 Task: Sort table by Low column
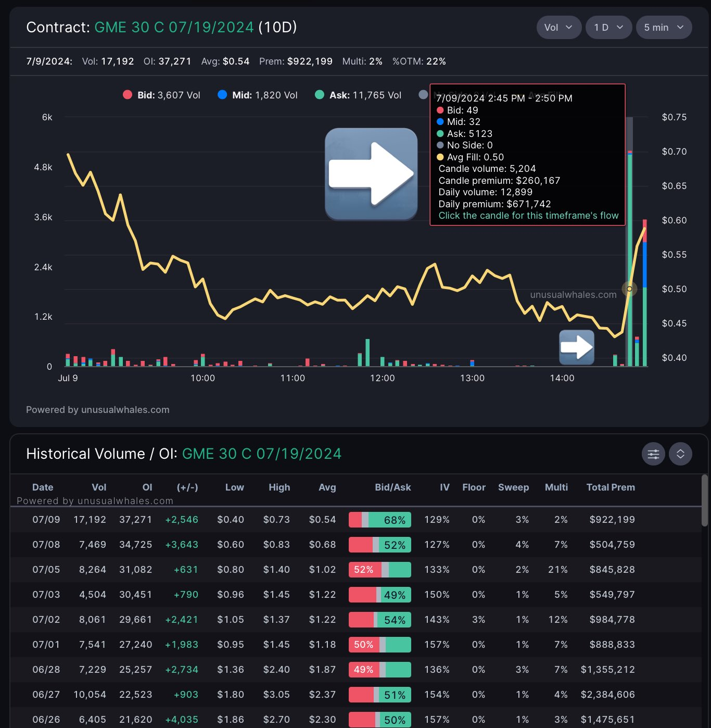click(234, 487)
